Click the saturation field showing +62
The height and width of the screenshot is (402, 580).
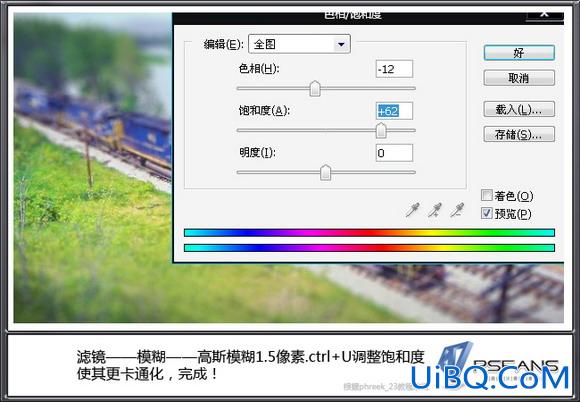click(x=394, y=111)
